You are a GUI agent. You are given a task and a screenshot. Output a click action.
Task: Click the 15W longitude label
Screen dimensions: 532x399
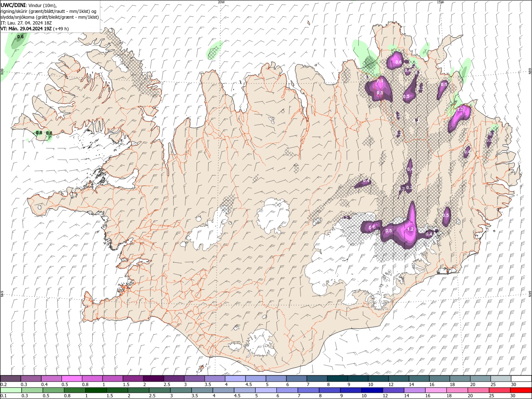[x=441, y=2]
